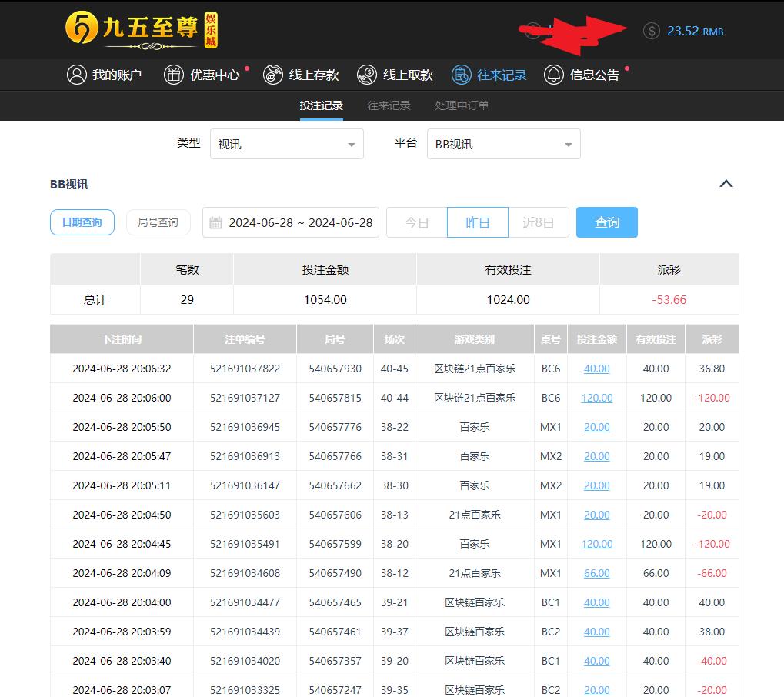Image resolution: width=784 pixels, height=697 pixels.
Task: Click the 我的账户 account icon
Action: [75, 75]
